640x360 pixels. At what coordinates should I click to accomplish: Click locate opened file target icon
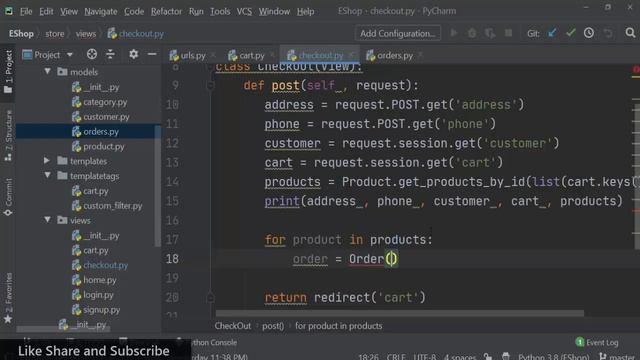tap(92, 54)
